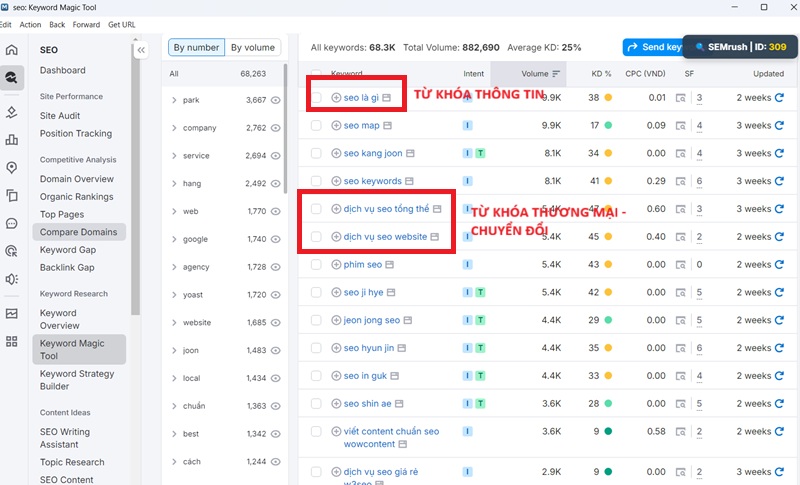Refresh metrics for 'seo shin ae' row
800x485 pixels.
point(779,403)
